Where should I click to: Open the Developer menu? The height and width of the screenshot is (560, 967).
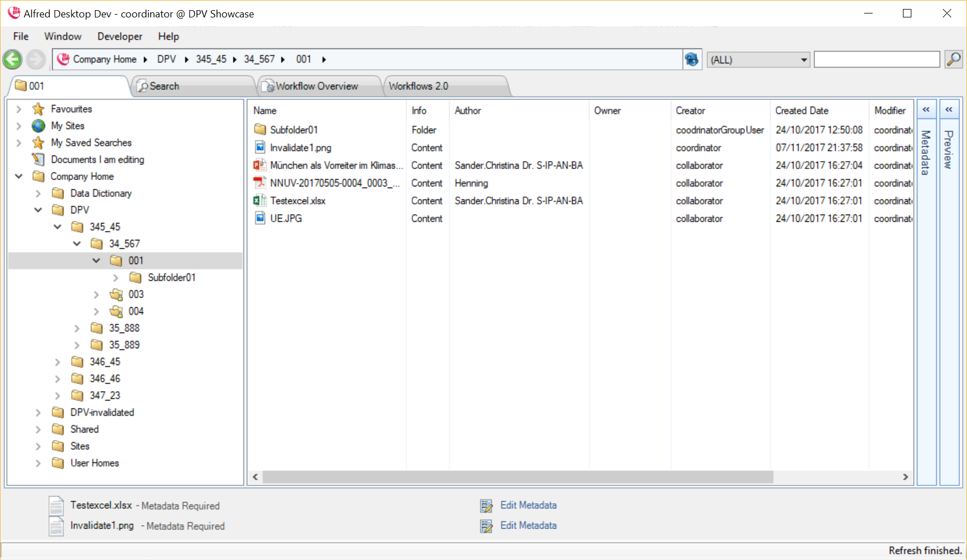click(120, 37)
